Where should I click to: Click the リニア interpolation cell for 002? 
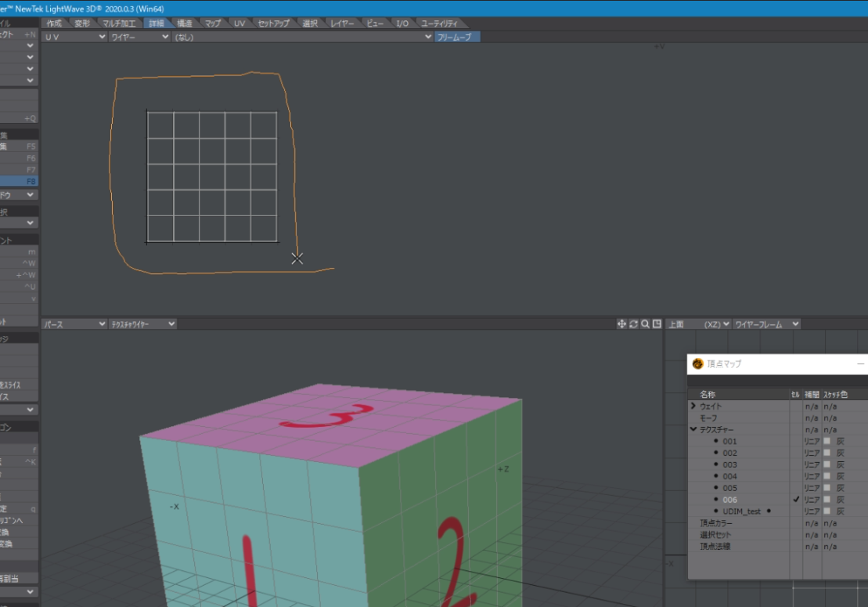coord(812,453)
